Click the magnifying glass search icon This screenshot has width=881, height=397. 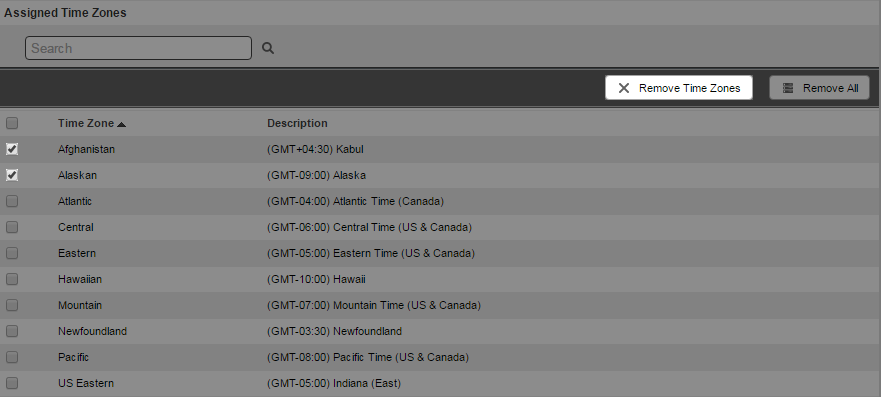[x=268, y=48]
